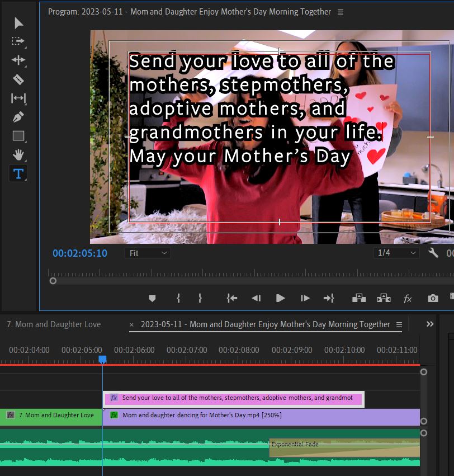This screenshot has height=476, width=454.
Task: Open the 1/4 playback resolution dropdown
Action: point(396,253)
